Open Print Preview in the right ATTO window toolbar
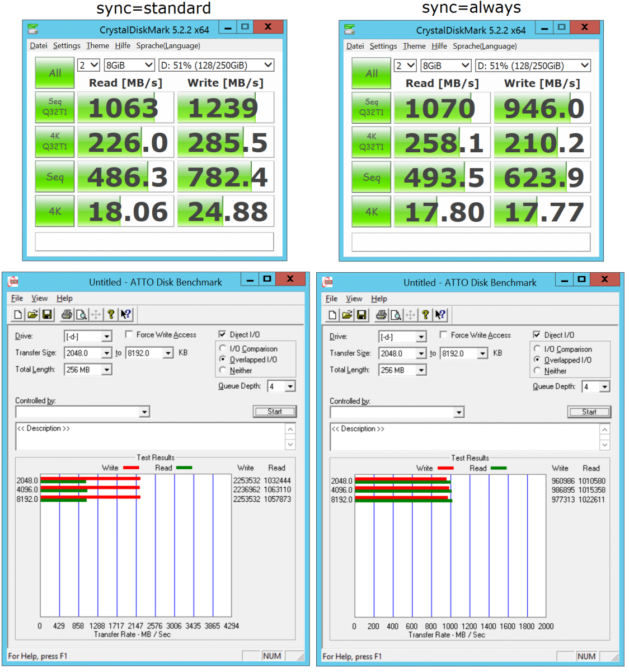 (396, 315)
